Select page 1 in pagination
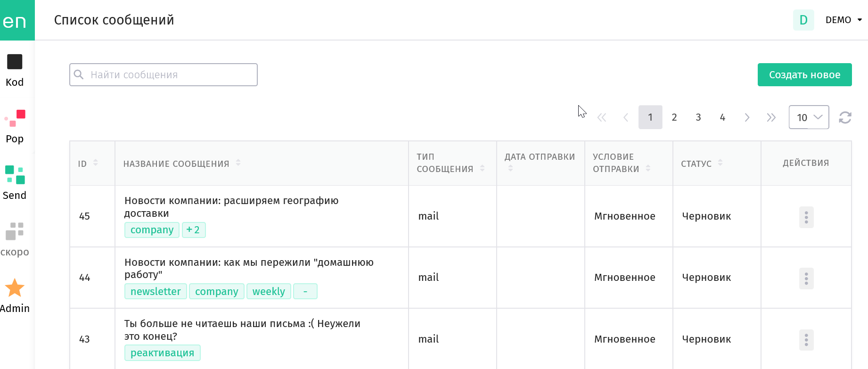 (x=650, y=117)
